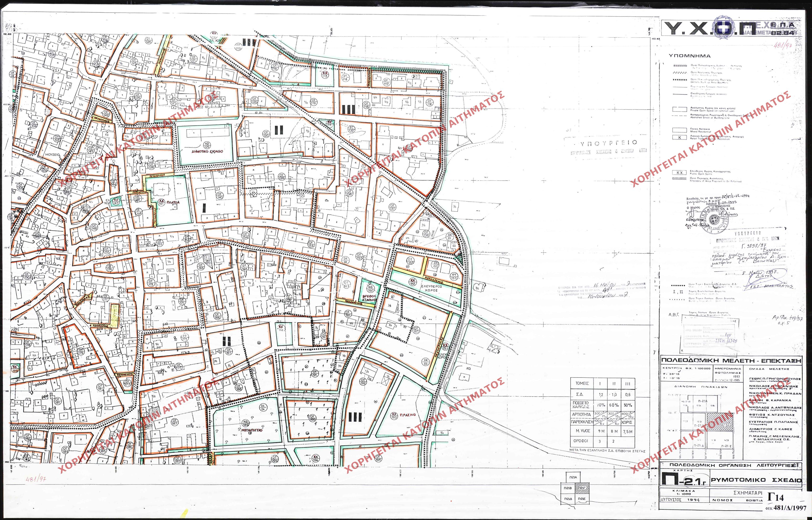812x520 pixels.
Task: Click the K.X. public open space legend box
Action: pos(679,173)
